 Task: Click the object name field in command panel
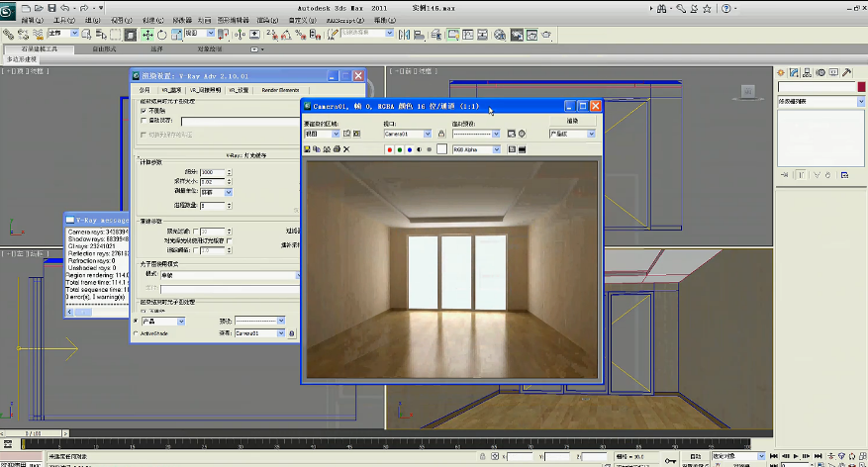tap(815, 87)
